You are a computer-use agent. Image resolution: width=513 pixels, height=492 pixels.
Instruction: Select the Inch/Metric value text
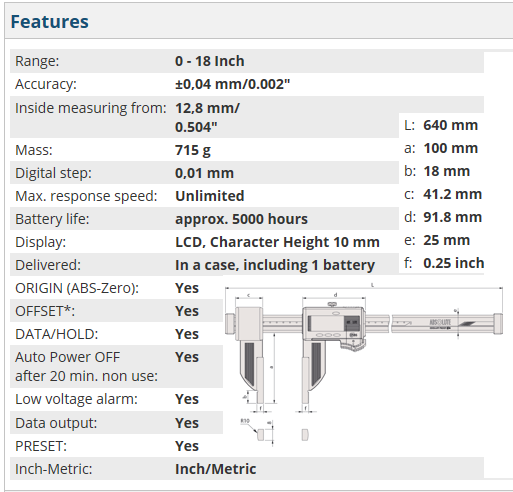[216, 469]
